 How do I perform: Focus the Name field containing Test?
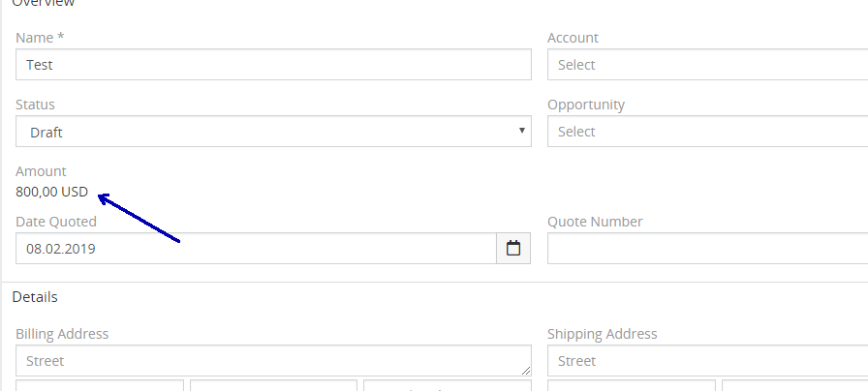coord(273,65)
